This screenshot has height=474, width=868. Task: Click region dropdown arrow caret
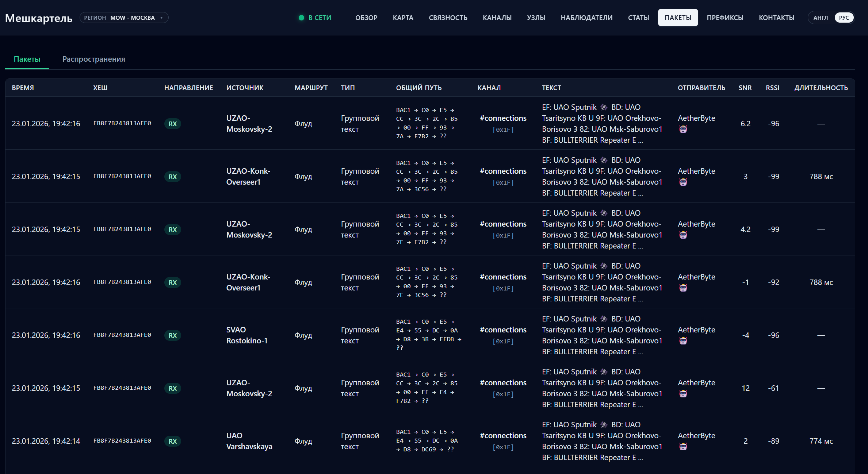(161, 18)
